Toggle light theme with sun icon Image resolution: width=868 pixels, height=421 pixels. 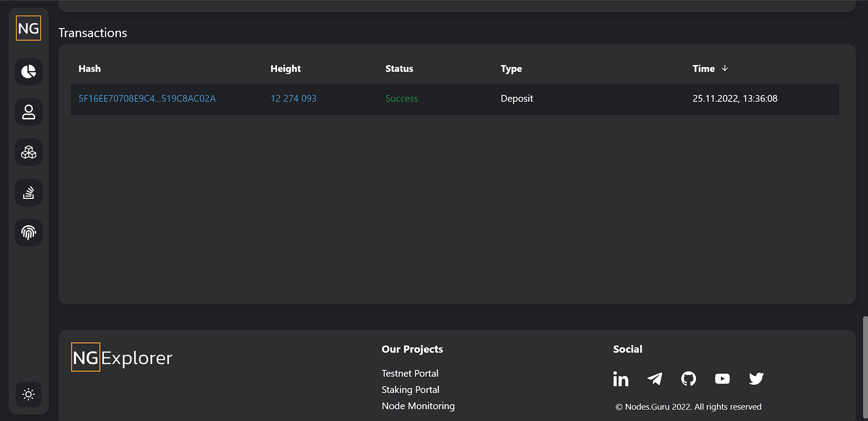pyautogui.click(x=28, y=394)
